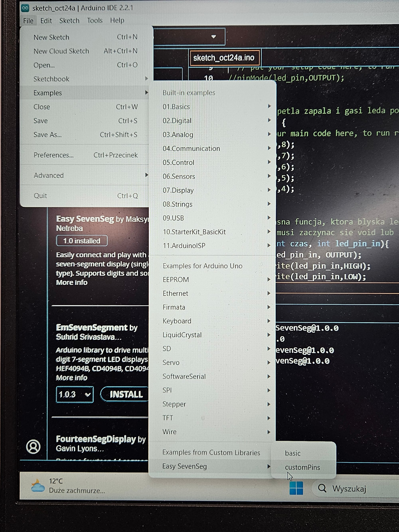Viewport: 399px width, 532px height.
Task: Open the 10.StarterKit_BasicKit submenu
Action: pyautogui.click(x=212, y=232)
